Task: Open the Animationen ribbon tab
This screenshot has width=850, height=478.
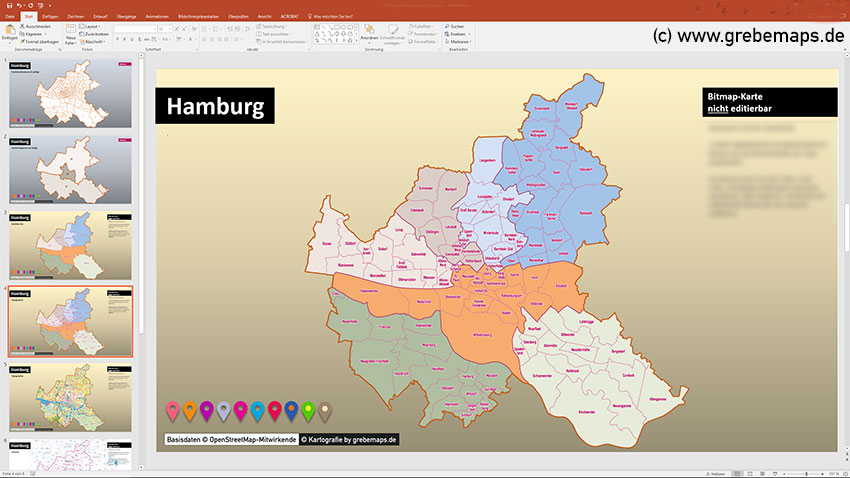Action: 157,17
